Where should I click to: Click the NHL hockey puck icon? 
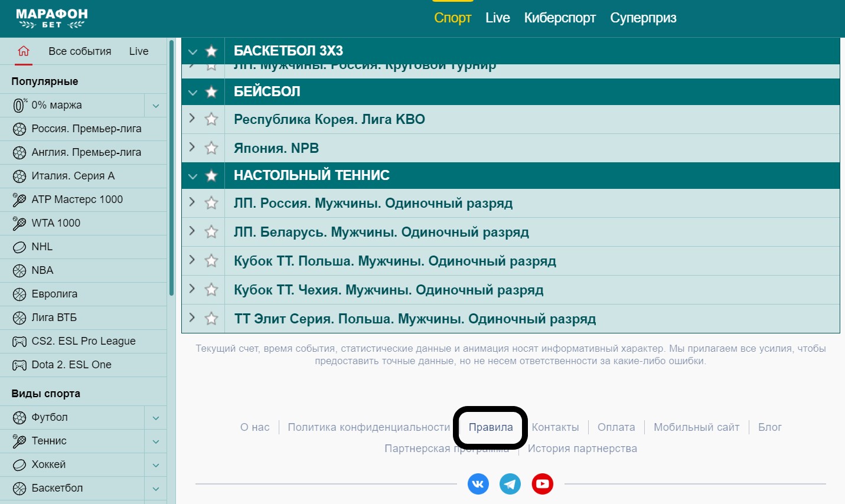(19, 247)
